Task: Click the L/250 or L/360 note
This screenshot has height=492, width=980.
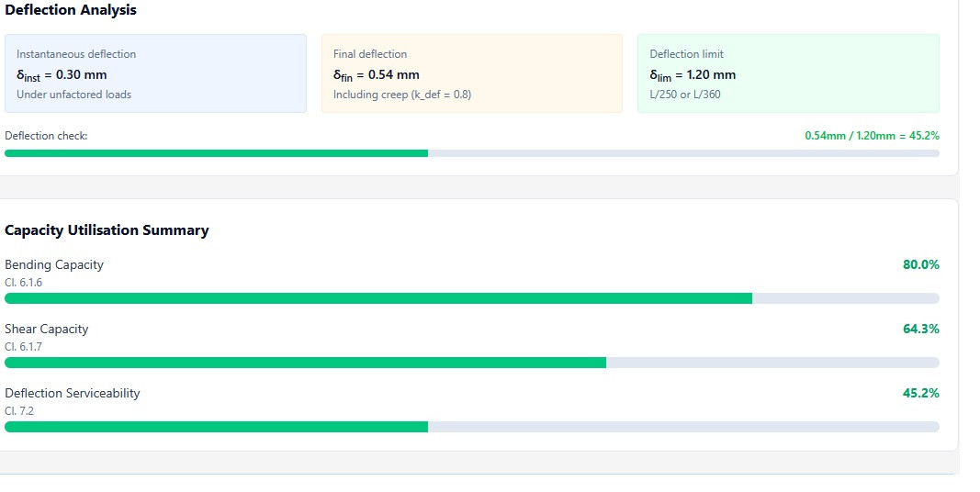Action: click(x=685, y=95)
